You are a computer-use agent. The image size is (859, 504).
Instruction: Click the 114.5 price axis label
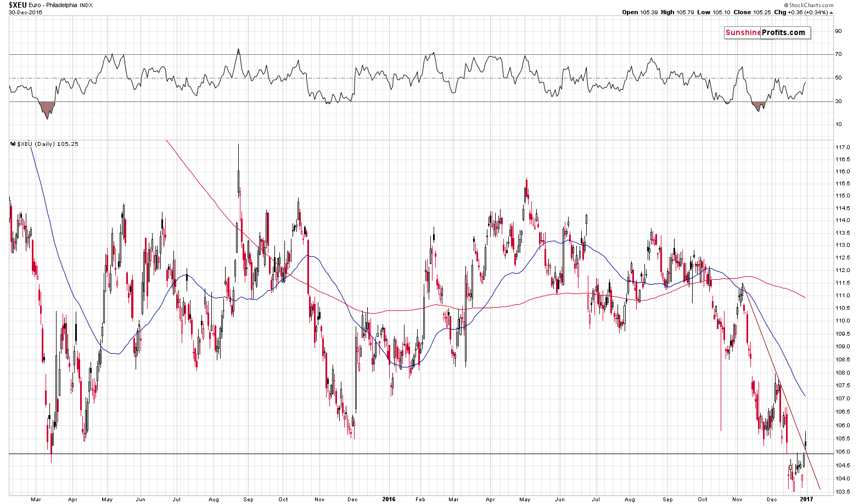point(843,208)
